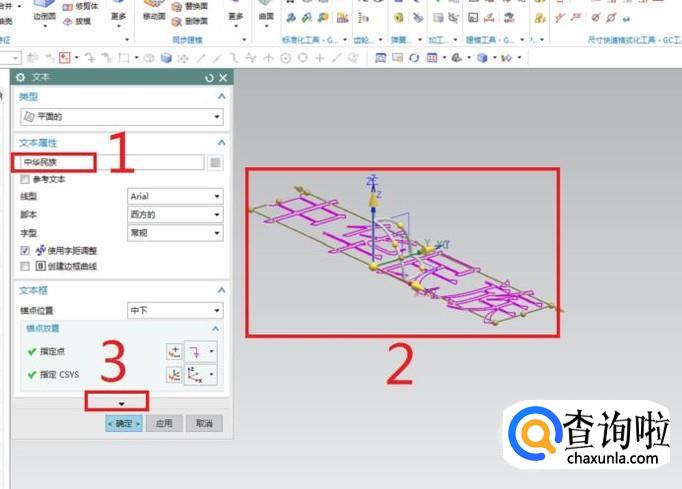The width and height of the screenshot is (682, 489).
Task: Open point type dropdown arrow in 指定点 row
Action: pyautogui.click(x=211, y=351)
